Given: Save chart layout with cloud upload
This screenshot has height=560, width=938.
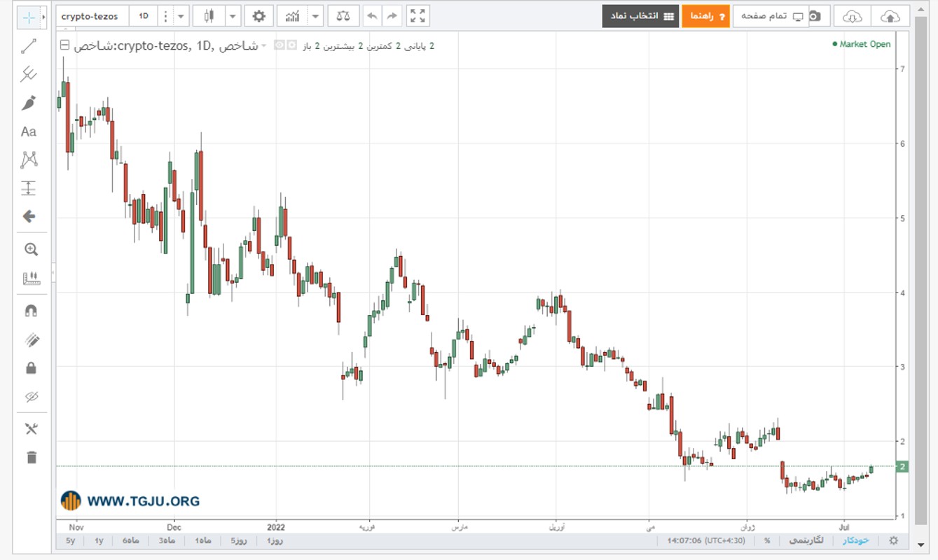Looking at the screenshot, I should tap(890, 16).
